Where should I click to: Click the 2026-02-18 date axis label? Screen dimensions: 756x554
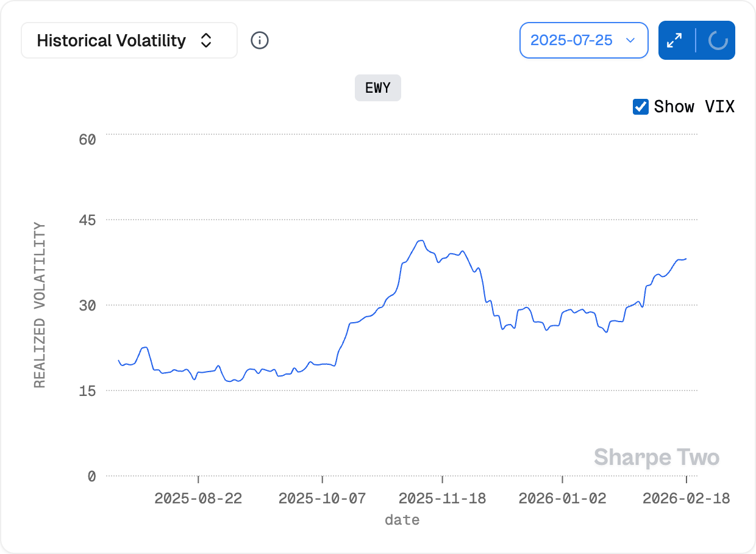click(686, 498)
